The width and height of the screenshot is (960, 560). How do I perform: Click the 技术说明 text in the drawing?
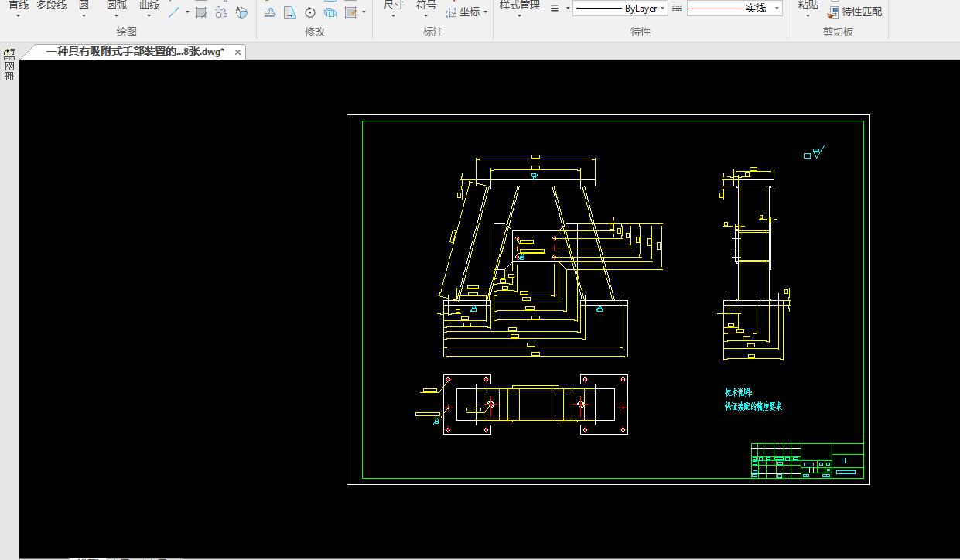click(x=737, y=393)
